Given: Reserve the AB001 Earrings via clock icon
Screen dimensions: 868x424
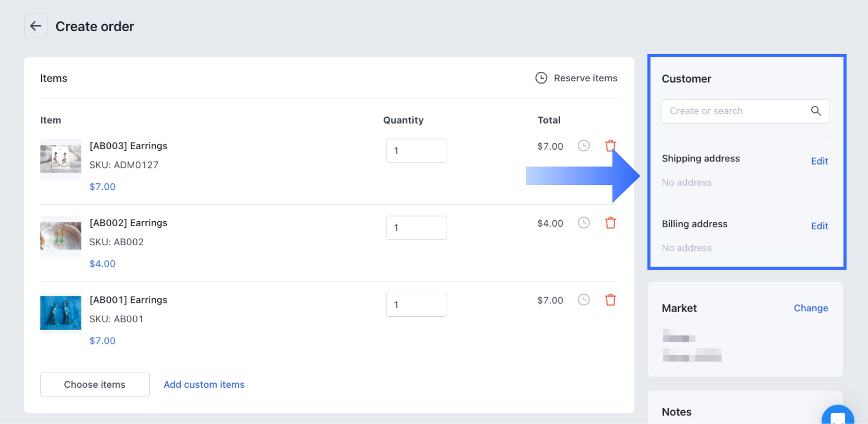Looking at the screenshot, I should point(584,300).
